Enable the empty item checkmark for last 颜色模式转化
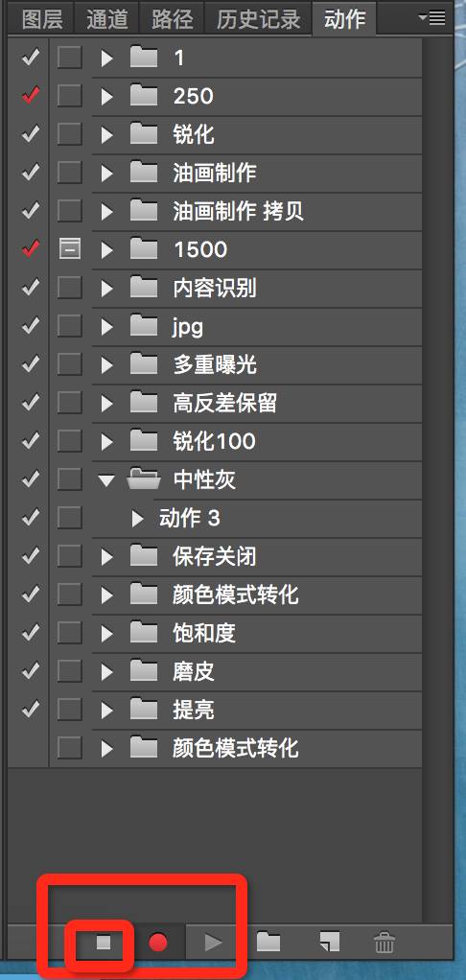This screenshot has width=466, height=980. [30, 748]
